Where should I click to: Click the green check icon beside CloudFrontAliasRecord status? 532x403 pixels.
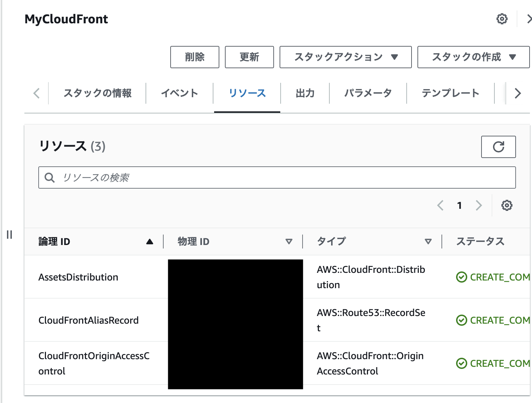click(461, 320)
